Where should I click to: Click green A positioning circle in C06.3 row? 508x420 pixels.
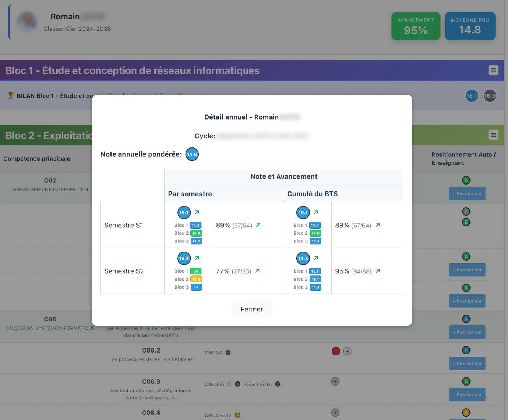pos(466,381)
